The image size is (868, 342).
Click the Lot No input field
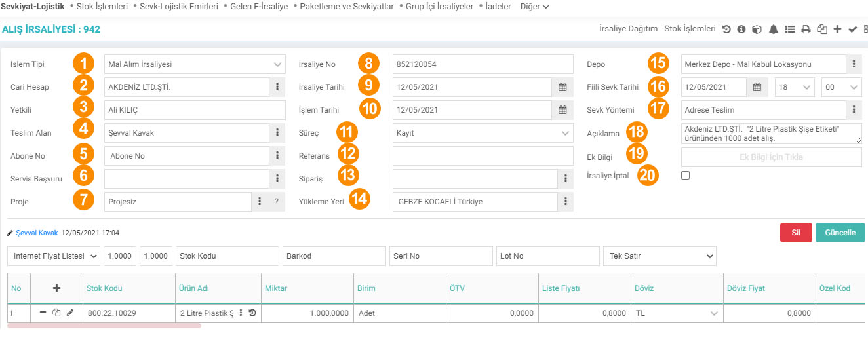click(548, 256)
